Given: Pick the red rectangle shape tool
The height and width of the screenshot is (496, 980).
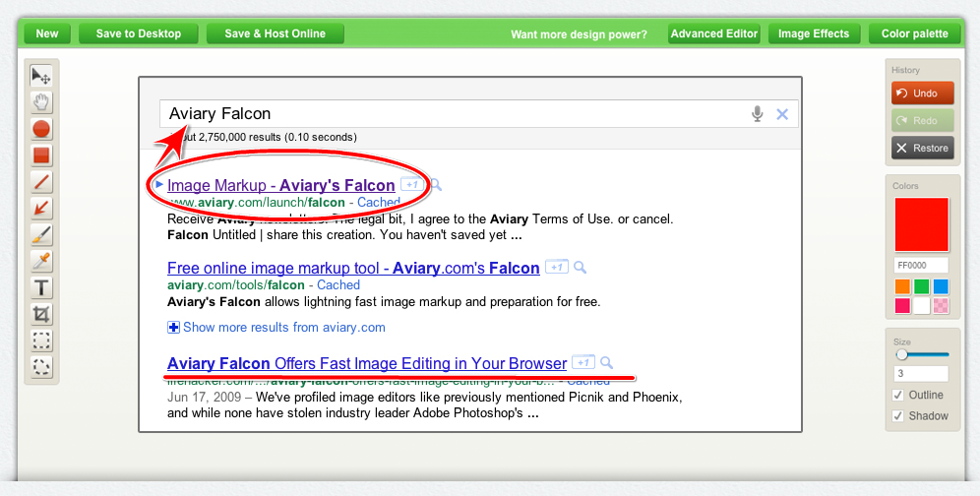Looking at the screenshot, I should (x=41, y=155).
